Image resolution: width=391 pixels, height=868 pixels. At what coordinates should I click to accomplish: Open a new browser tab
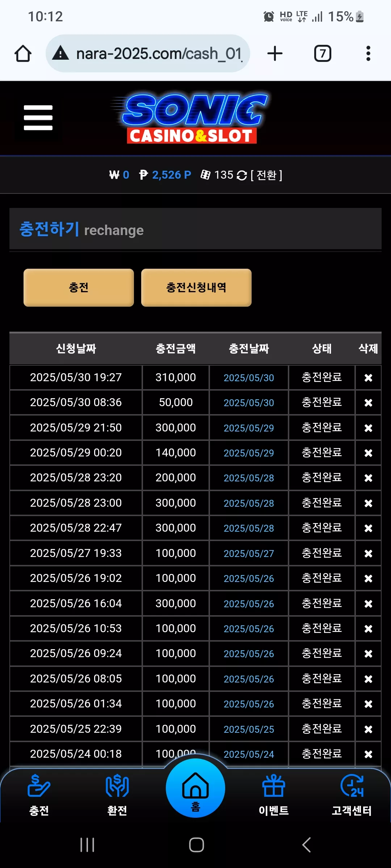(x=275, y=54)
